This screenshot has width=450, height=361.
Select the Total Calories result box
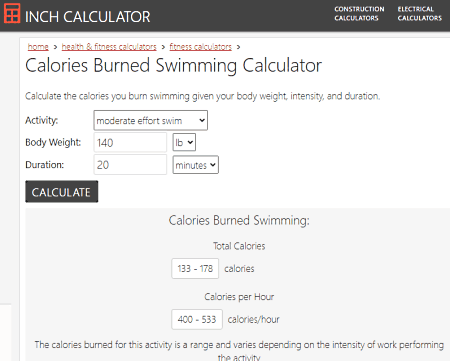pos(195,268)
